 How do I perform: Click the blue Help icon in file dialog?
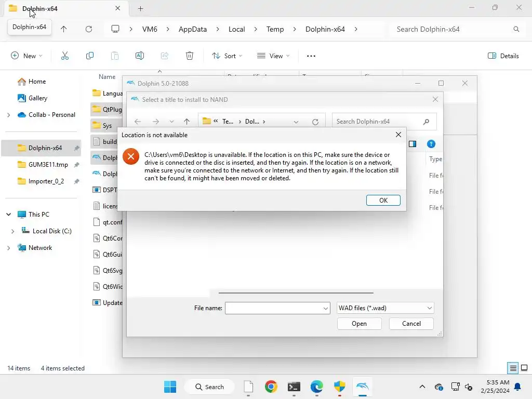point(431,144)
